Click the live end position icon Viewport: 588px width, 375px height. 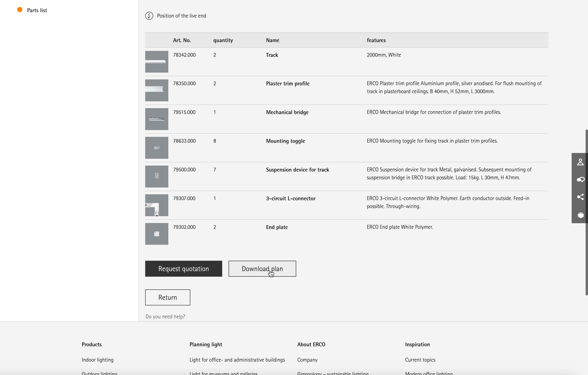click(149, 16)
